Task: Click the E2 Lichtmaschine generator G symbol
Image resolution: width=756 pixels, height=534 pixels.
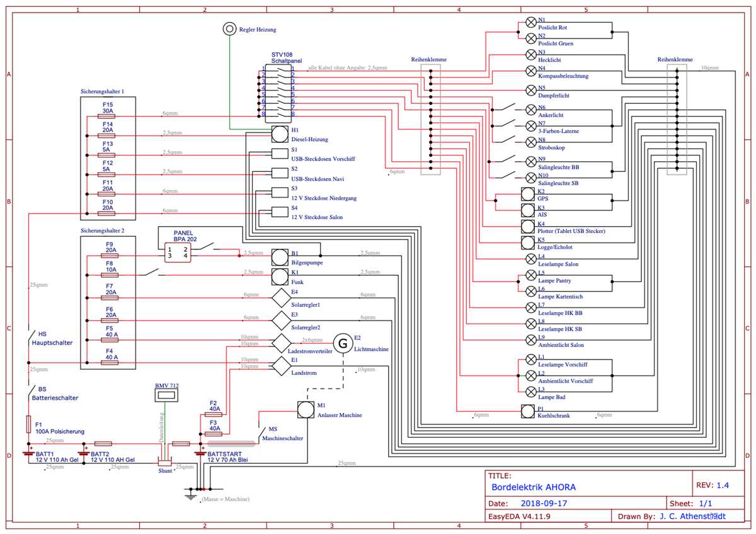Action: click(x=343, y=343)
